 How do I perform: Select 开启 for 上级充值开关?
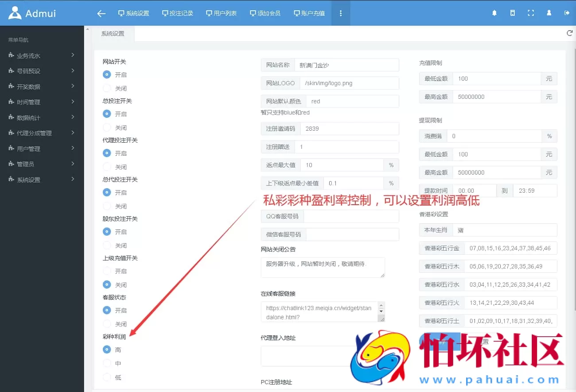click(x=107, y=271)
